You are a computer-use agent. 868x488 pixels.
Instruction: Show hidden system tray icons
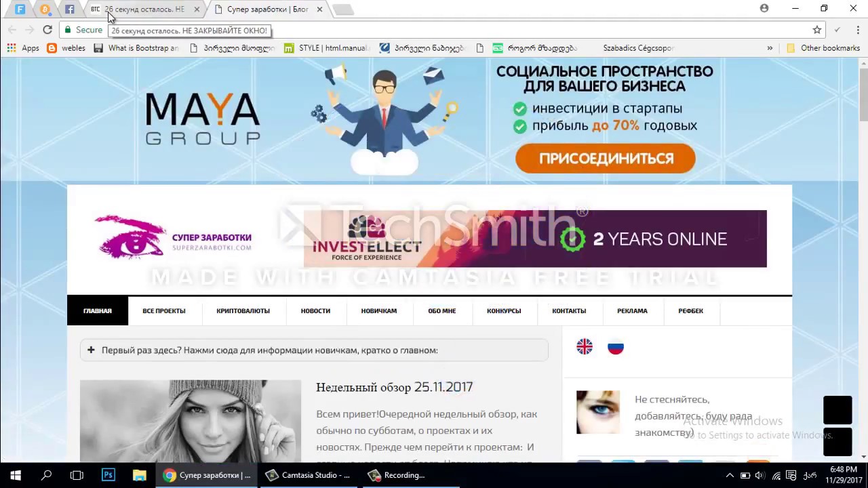(x=730, y=476)
